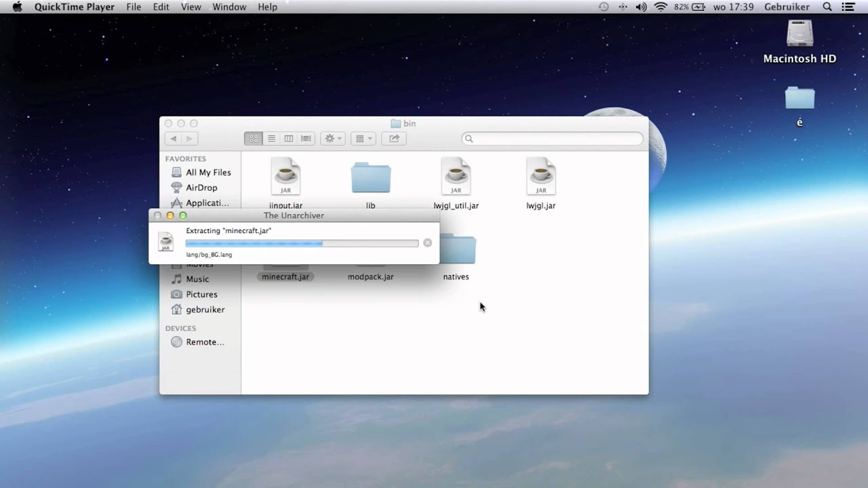The image size is (868, 488).
Task: Click the extraction progress bar
Action: [x=302, y=243]
